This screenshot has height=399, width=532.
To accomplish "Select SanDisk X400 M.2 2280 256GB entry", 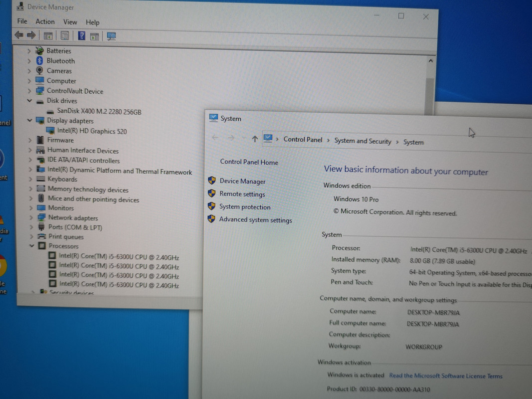I will tap(99, 111).
